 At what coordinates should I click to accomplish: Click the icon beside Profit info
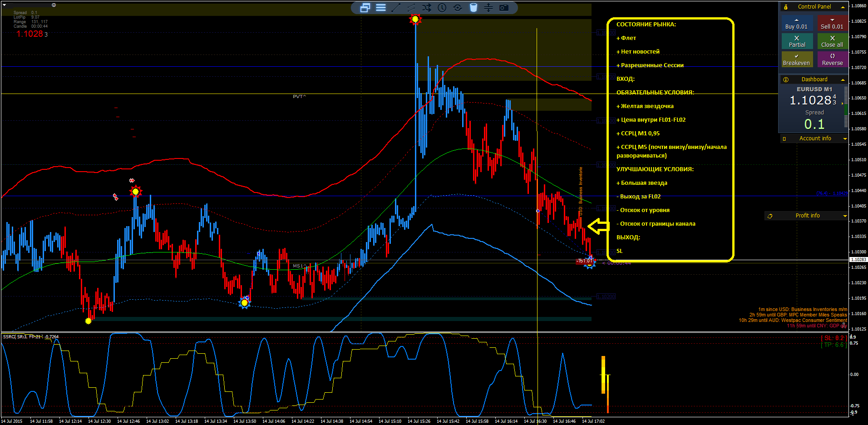tap(770, 216)
